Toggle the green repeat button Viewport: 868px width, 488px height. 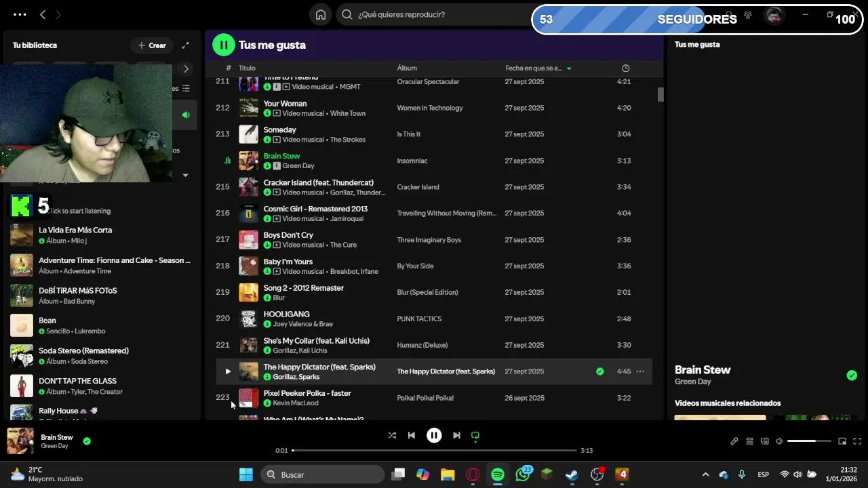point(475,436)
